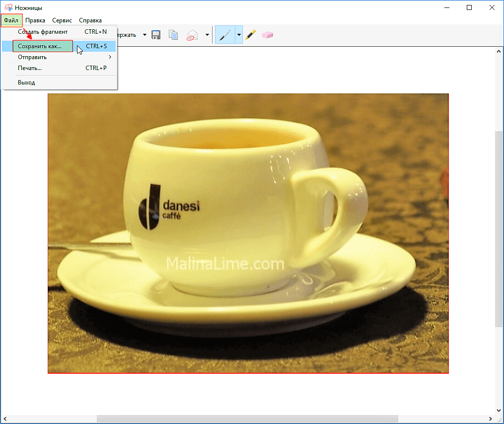Open the Pen tool options dropdown arrow

point(239,35)
